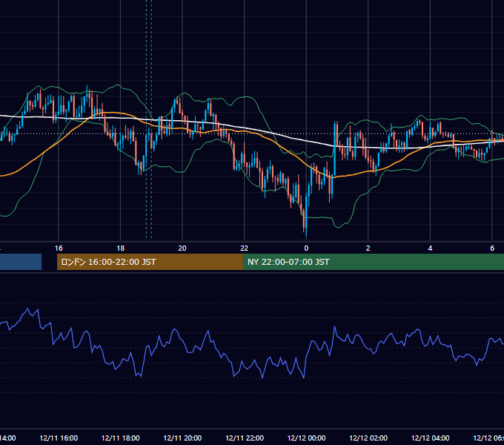Click the 12/12 02:00 date label

[368, 438]
